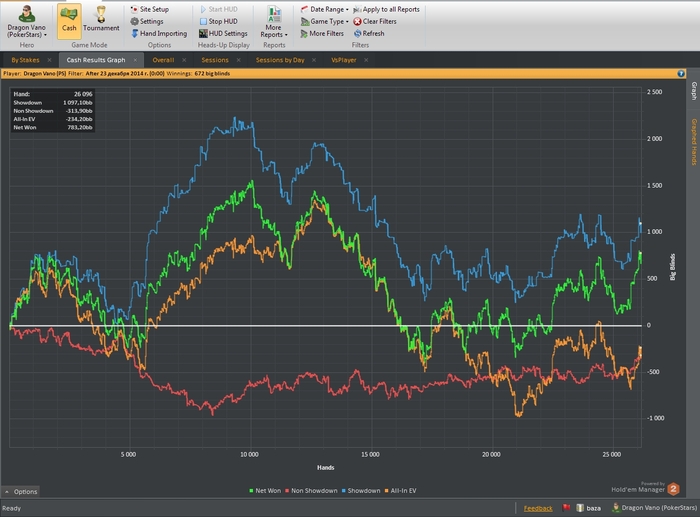Open the Game Type dropdown
Screen dimensions: 700x517
pos(329,21)
